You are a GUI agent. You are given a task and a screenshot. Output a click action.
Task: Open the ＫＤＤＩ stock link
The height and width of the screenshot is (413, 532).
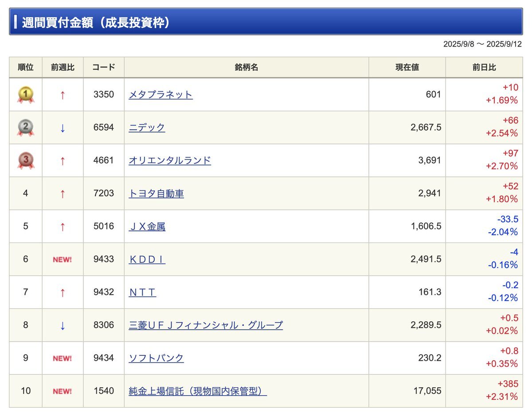(x=147, y=259)
